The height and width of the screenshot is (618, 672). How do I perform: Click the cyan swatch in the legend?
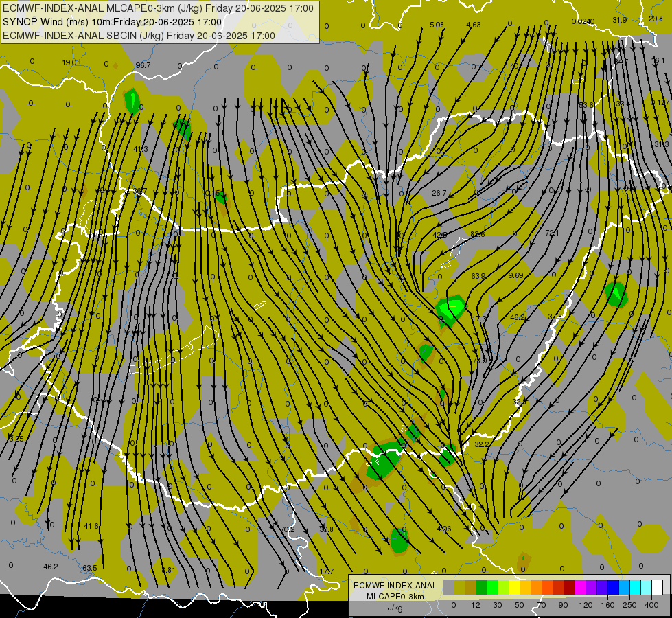(635, 587)
